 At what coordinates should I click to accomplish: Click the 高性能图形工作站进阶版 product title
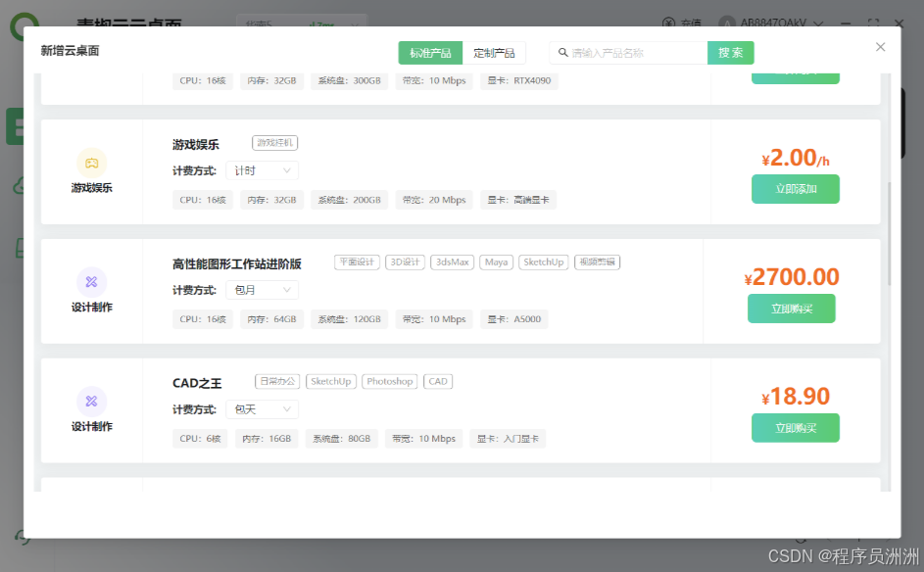(237, 263)
